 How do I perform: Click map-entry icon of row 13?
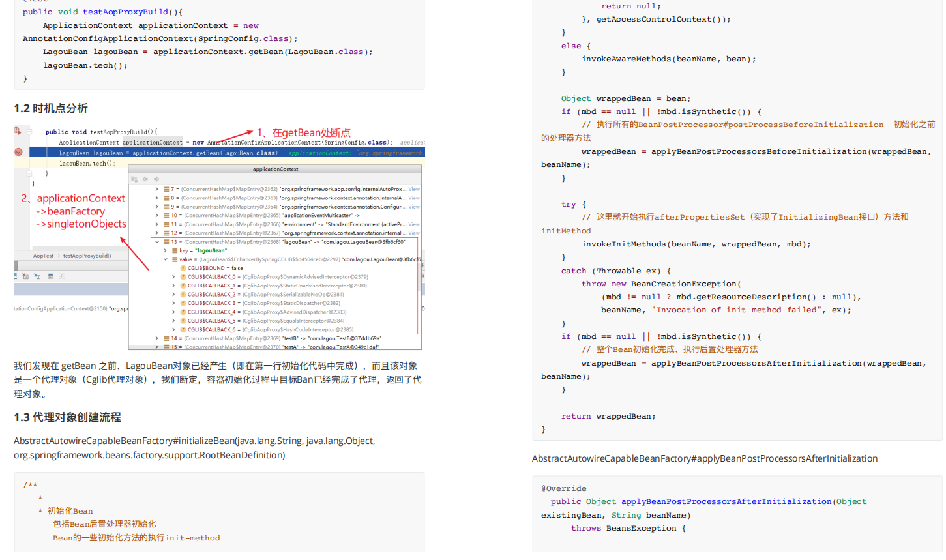(166, 242)
